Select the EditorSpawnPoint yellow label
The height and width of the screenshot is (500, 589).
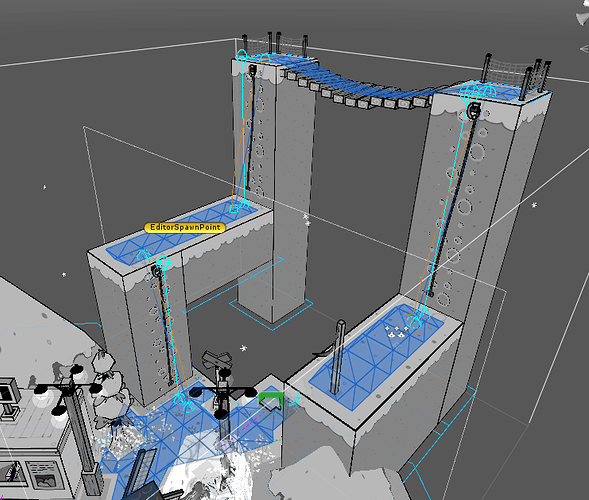click(185, 227)
